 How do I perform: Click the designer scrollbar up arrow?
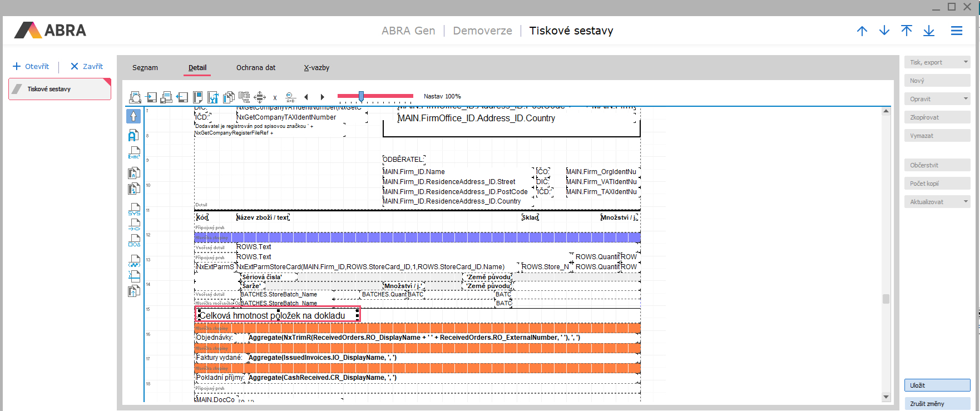pos(886,111)
